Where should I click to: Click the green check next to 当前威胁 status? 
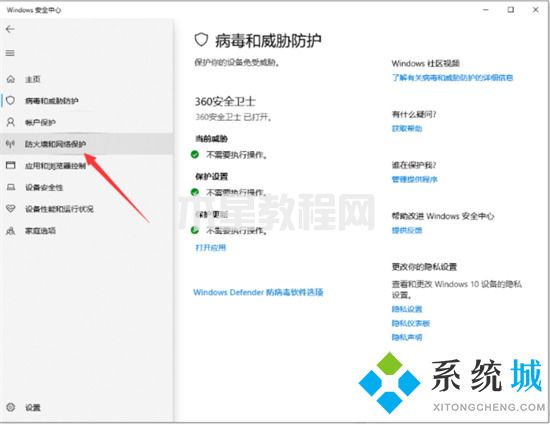coord(195,154)
